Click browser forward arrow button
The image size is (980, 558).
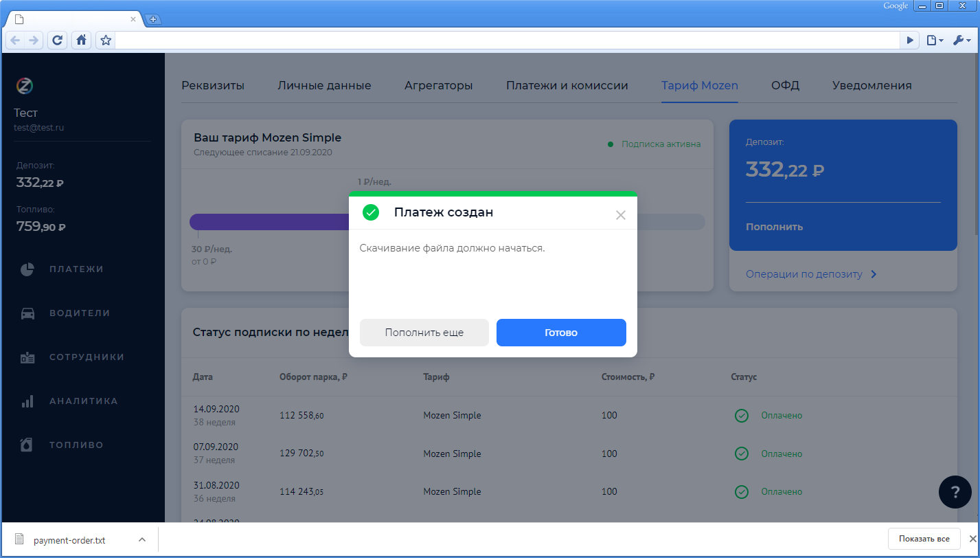click(x=33, y=41)
